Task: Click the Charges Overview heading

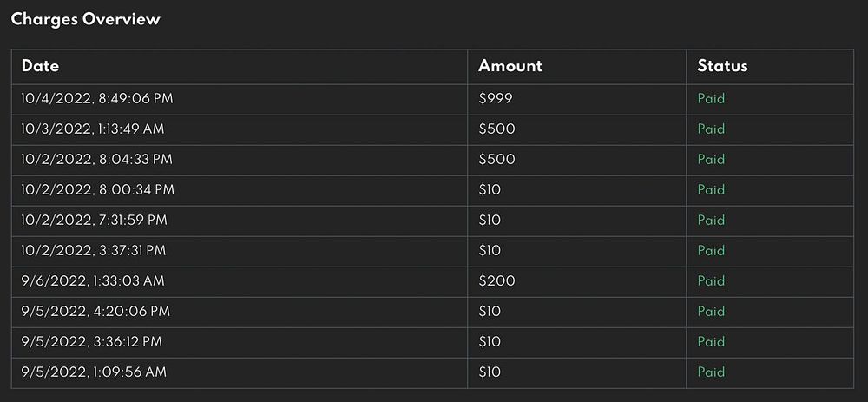Action: coord(86,19)
